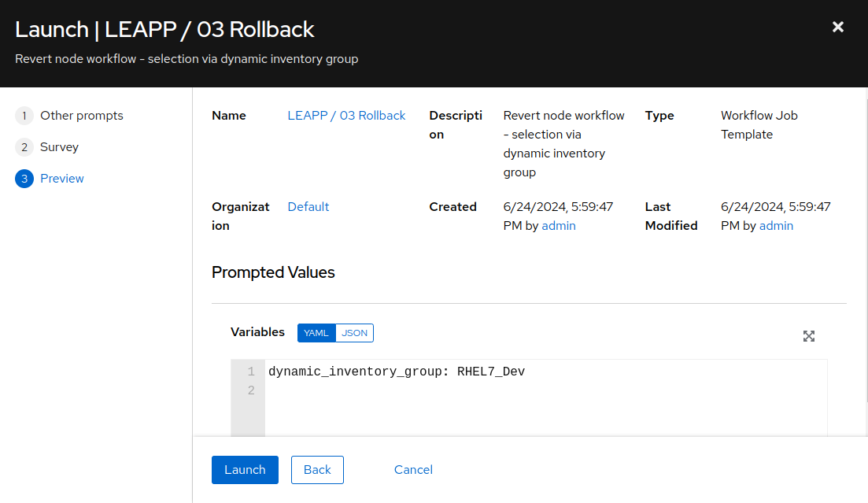The width and height of the screenshot is (868, 503).
Task: Open admin link under Last Modified
Action: (776, 225)
